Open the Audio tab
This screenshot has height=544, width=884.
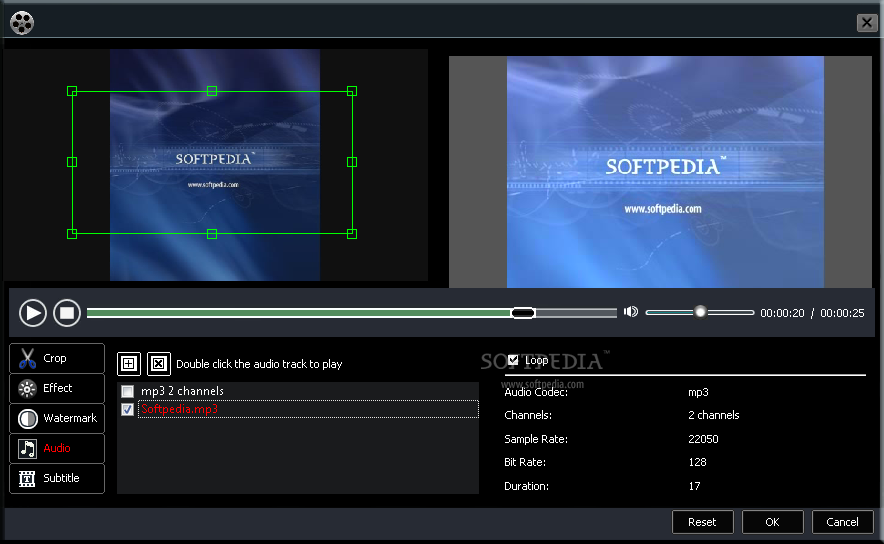[x=57, y=448]
